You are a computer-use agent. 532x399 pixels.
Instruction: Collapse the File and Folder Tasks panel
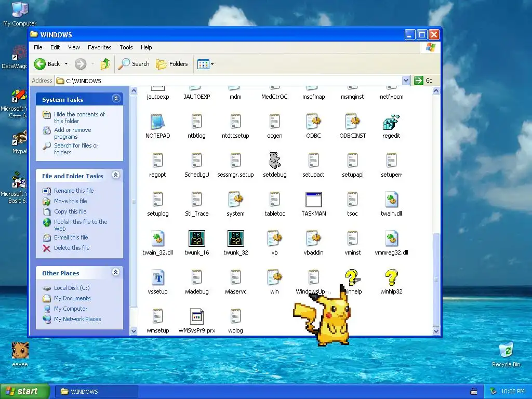coord(116,175)
